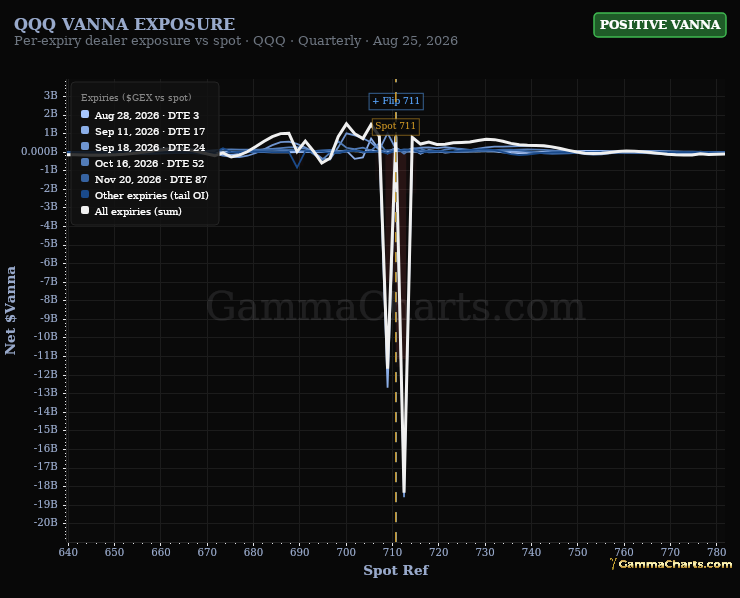Click the '700' x-axis tick label

click(x=346, y=552)
